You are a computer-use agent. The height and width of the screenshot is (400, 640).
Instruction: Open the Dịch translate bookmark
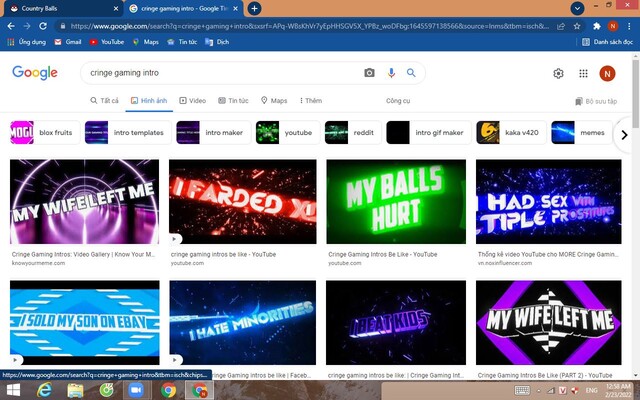coord(217,42)
